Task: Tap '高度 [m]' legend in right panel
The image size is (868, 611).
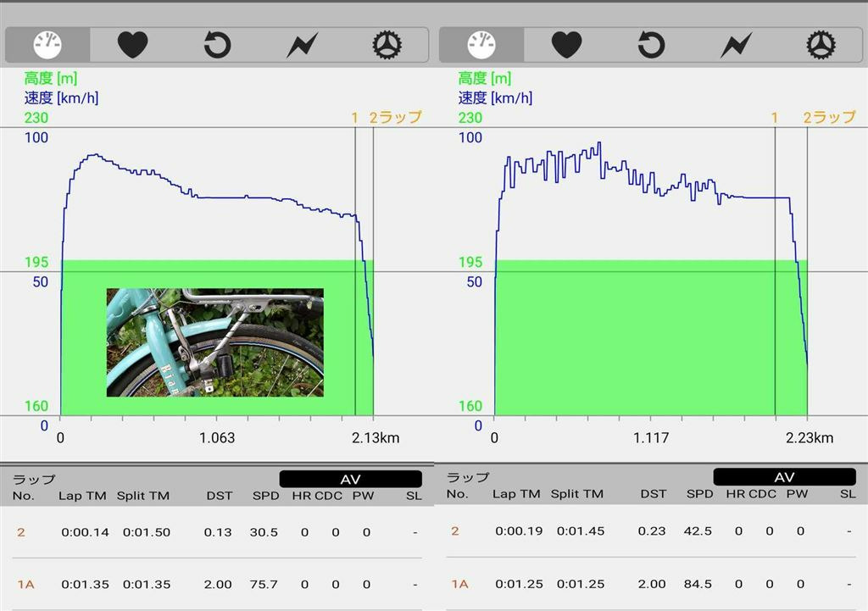Action: point(485,78)
